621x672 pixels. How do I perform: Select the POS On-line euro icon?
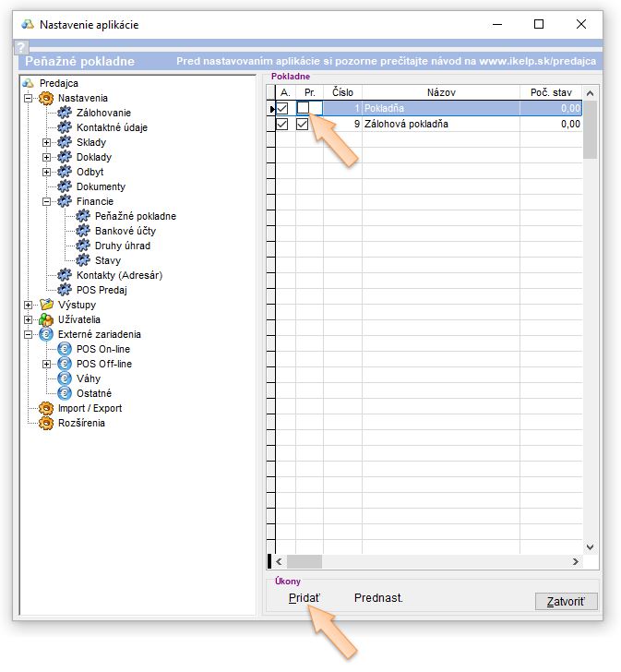point(64,349)
